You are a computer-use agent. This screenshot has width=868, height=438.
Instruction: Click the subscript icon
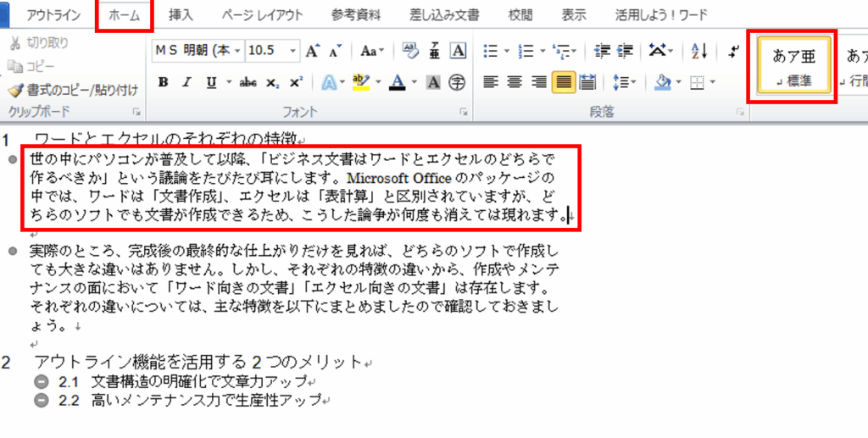[x=272, y=82]
